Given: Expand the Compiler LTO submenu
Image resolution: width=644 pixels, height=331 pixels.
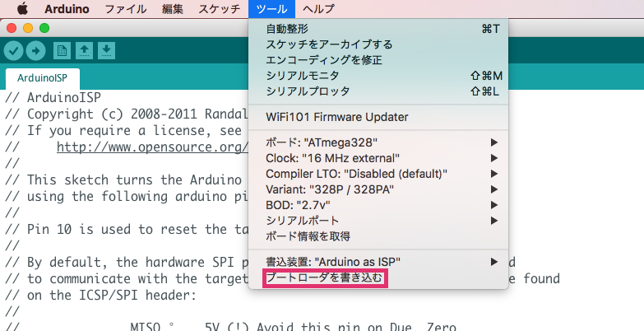Looking at the screenshot, I should click(x=378, y=174).
